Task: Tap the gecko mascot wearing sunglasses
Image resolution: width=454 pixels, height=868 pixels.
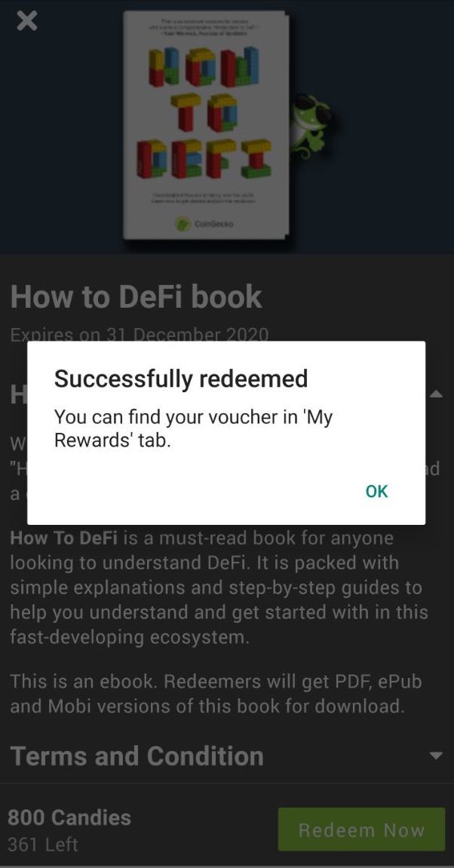Action: click(311, 126)
